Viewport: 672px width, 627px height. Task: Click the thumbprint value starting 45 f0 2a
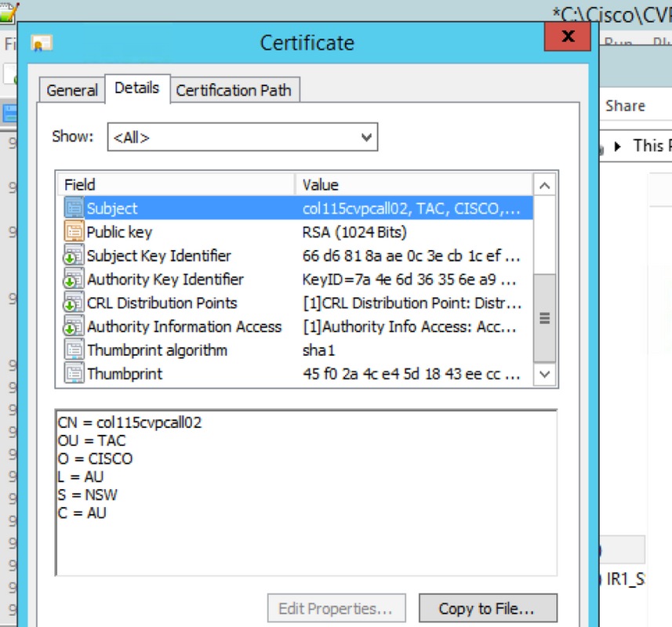[411, 374]
